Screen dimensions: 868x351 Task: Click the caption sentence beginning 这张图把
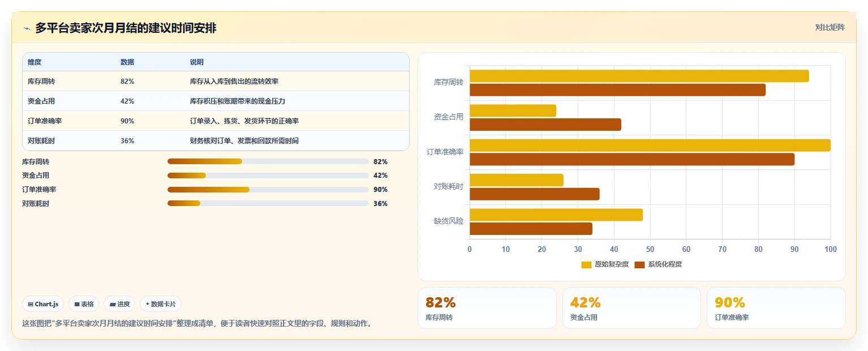coord(197,324)
